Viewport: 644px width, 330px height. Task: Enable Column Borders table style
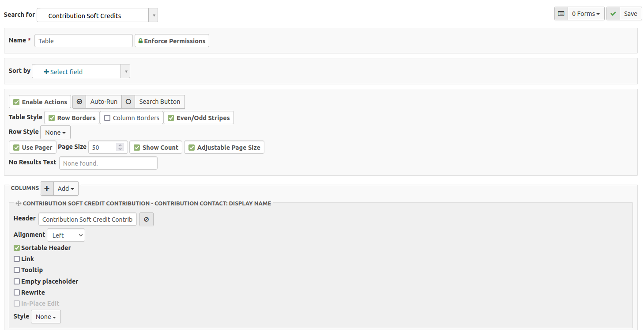[x=107, y=118]
